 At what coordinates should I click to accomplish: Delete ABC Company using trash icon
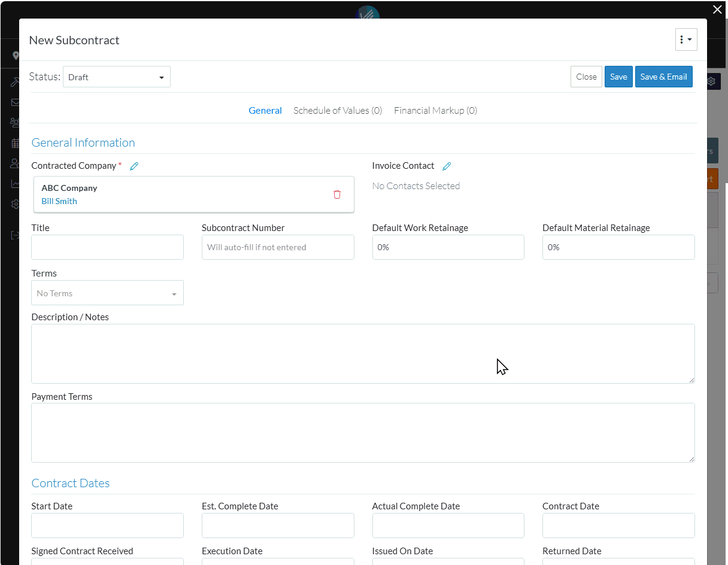[x=337, y=195]
